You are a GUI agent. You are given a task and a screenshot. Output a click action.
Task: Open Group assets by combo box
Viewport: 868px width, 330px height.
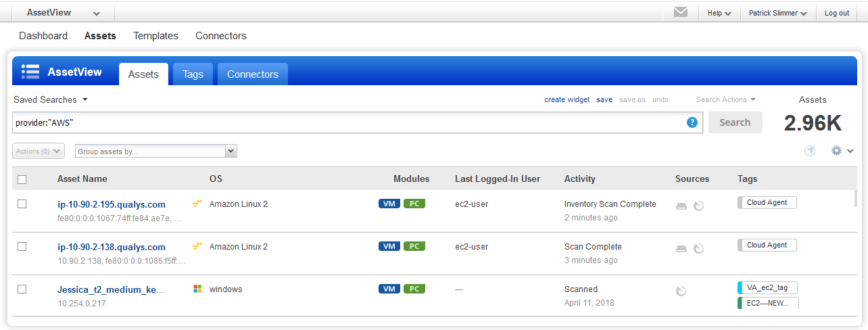click(156, 151)
